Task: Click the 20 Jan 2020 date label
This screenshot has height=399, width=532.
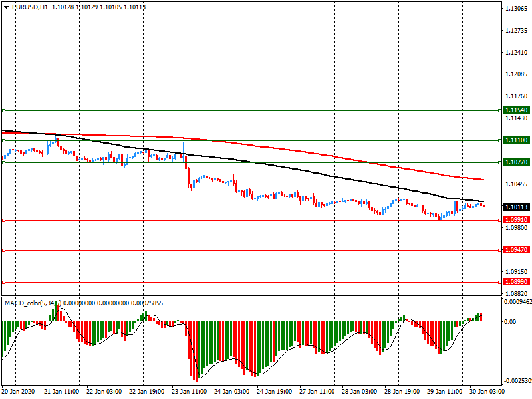Action: pos(18,392)
